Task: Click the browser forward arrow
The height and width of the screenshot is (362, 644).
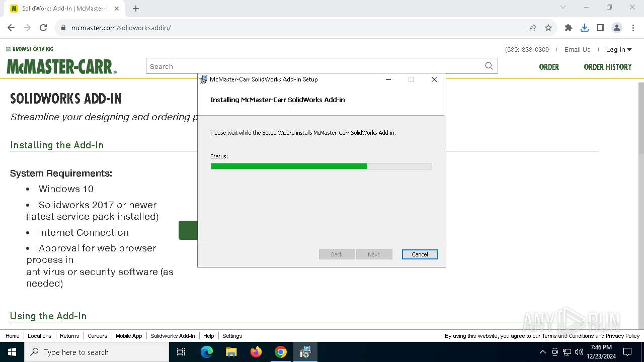Action: (x=27, y=28)
